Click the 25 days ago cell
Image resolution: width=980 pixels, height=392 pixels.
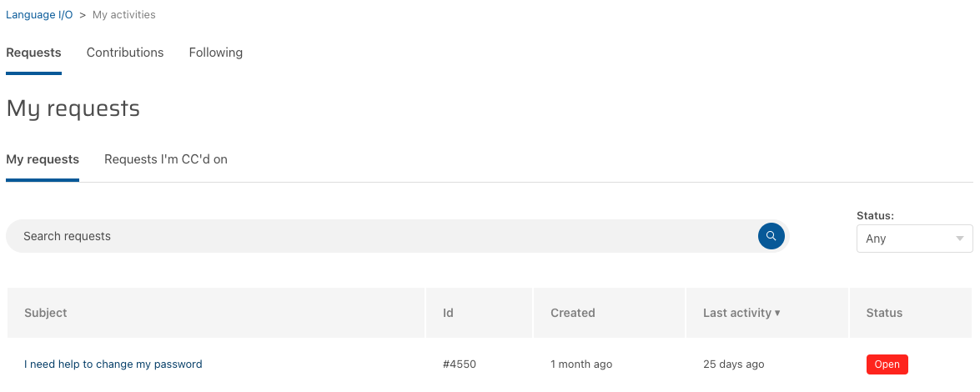733,364
